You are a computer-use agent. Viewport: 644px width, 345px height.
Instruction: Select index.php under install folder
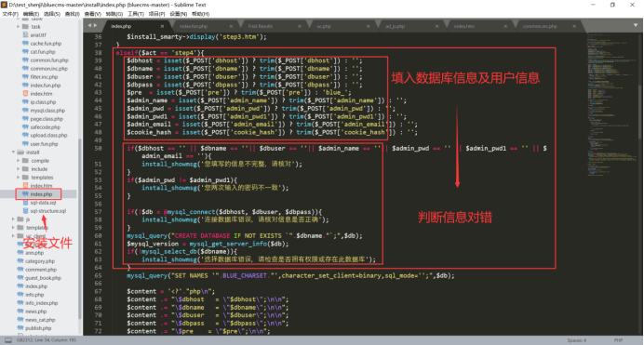[x=41, y=194]
